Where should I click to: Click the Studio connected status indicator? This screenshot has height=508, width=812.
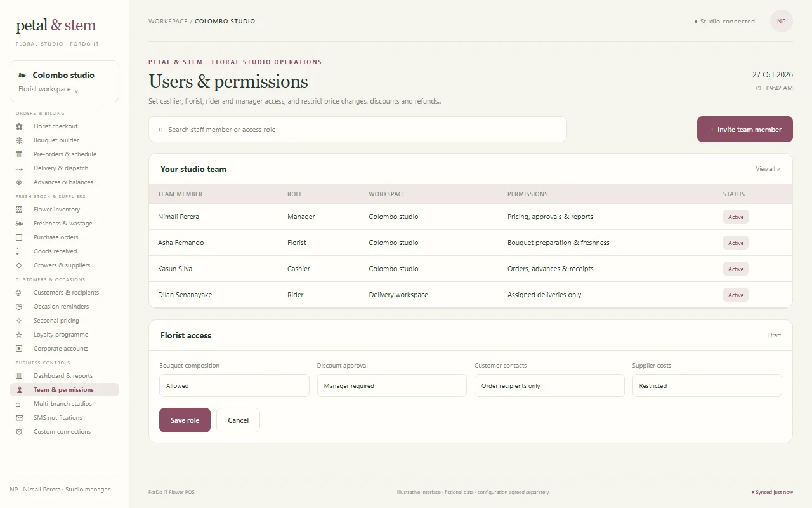[x=724, y=22]
